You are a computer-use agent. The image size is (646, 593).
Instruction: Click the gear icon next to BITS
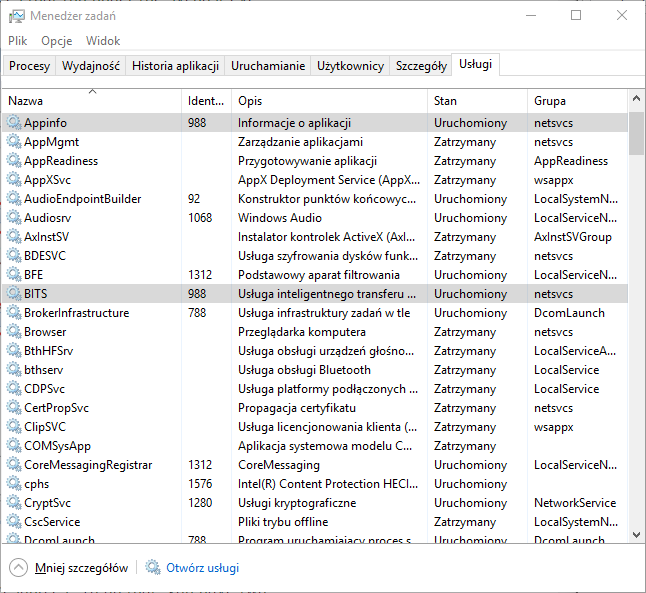(14, 294)
